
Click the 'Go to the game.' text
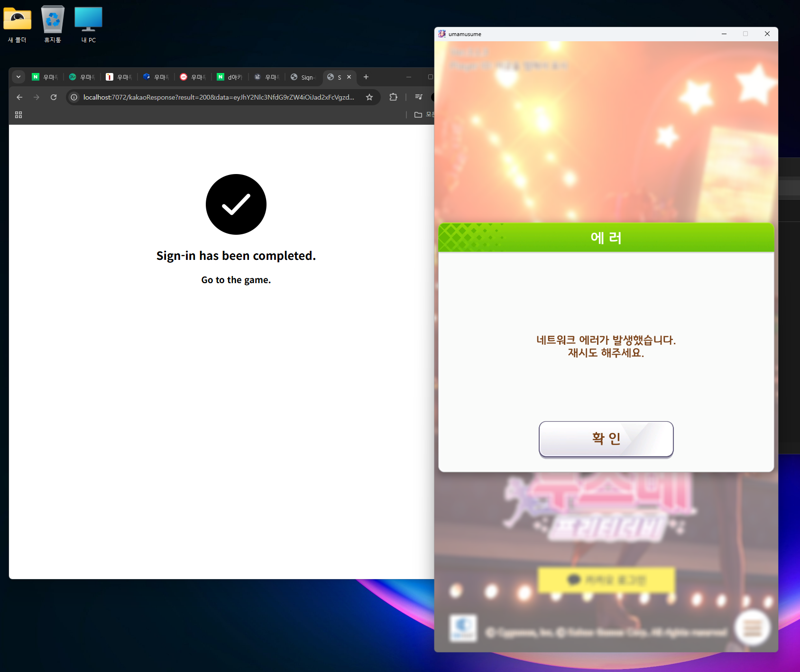point(236,280)
